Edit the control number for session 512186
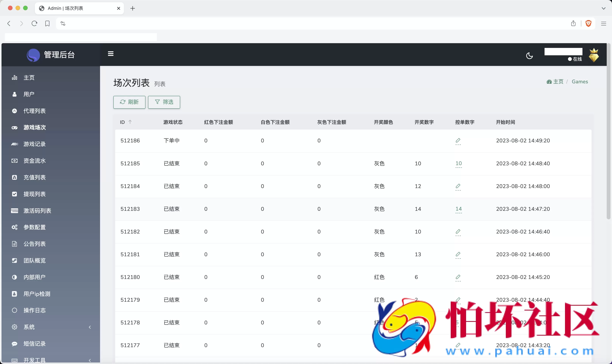This screenshot has height=364, width=612. pos(458,141)
